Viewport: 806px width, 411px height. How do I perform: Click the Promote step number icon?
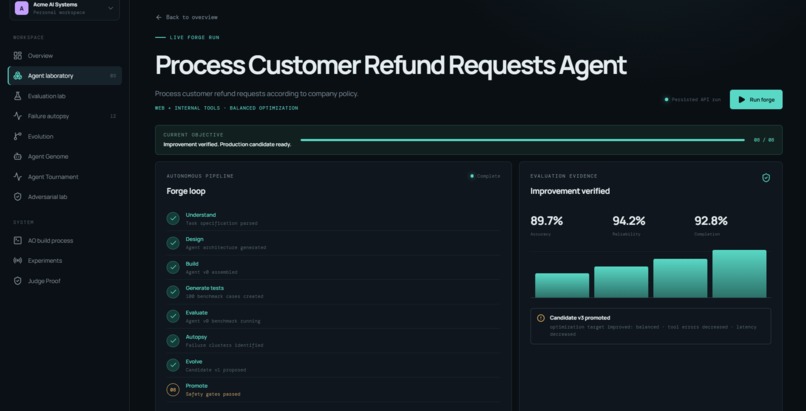pyautogui.click(x=173, y=390)
